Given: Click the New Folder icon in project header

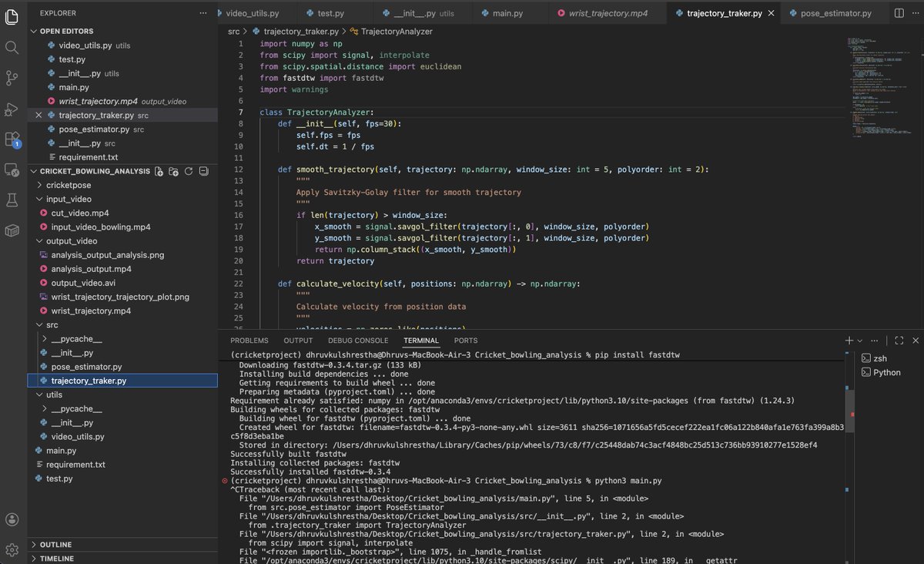Looking at the screenshot, I should pyautogui.click(x=173, y=171).
